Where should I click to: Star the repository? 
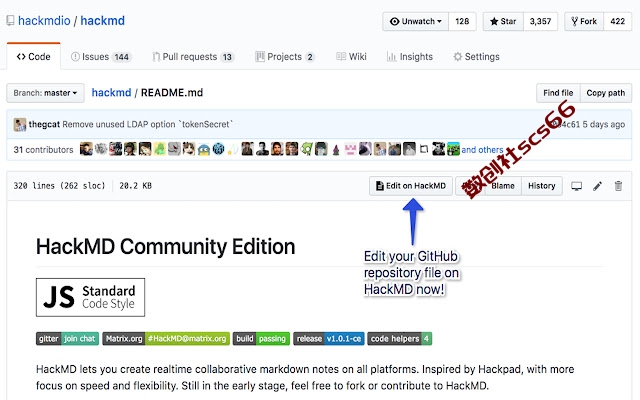pyautogui.click(x=503, y=21)
